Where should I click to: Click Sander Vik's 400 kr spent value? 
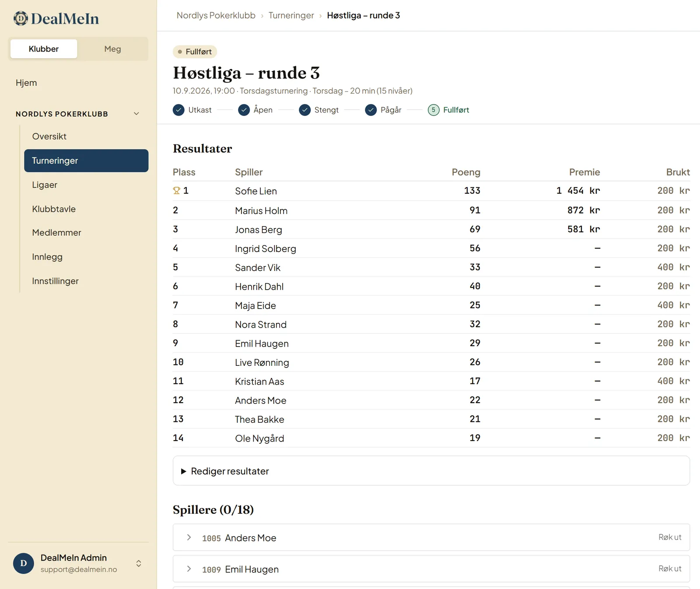point(673,267)
